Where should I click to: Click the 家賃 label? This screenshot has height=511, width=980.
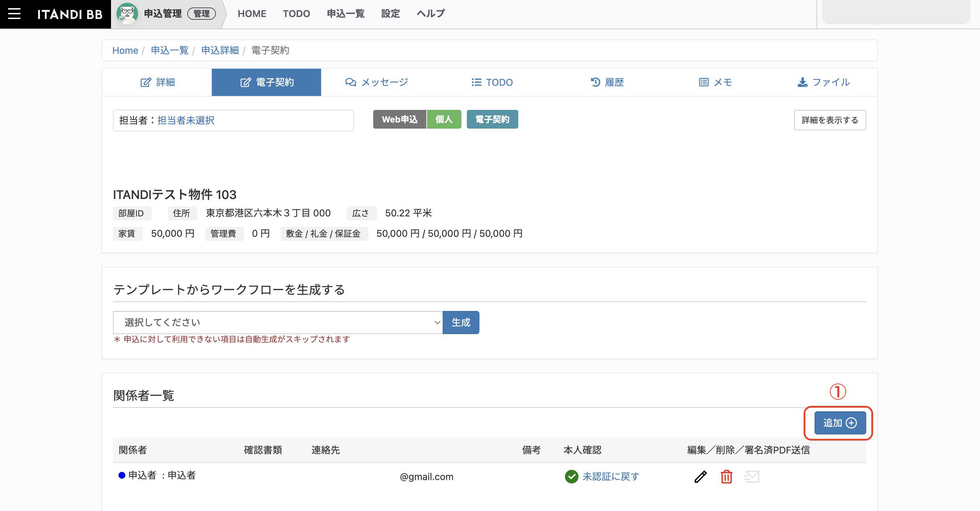(x=127, y=233)
